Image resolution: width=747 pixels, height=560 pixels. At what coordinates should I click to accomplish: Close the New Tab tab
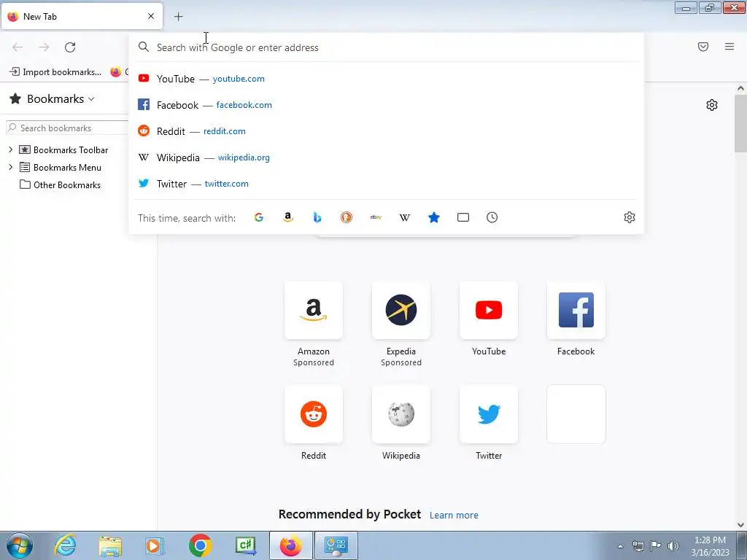click(151, 16)
